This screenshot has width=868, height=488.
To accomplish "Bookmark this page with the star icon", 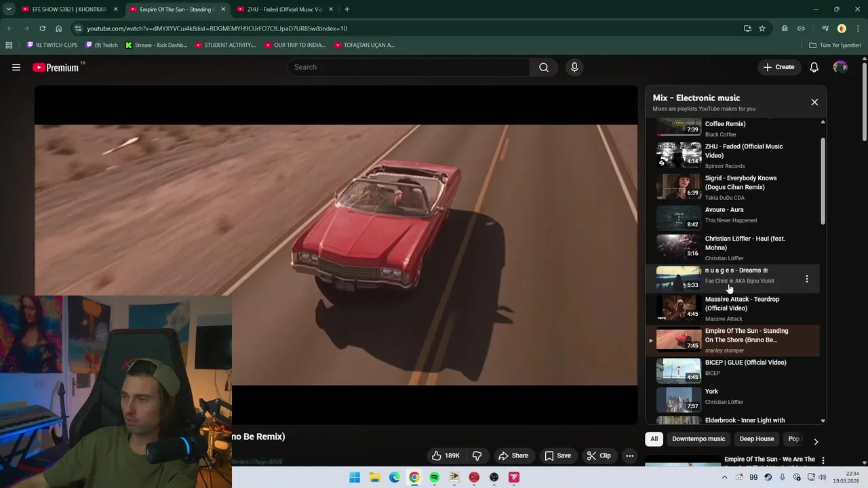I will pyautogui.click(x=762, y=28).
